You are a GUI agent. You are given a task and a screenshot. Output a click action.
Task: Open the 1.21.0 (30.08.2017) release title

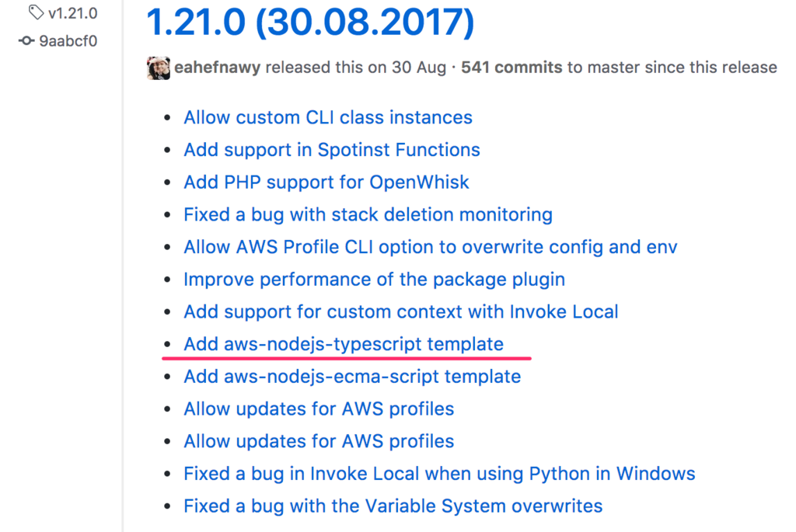coord(309,23)
